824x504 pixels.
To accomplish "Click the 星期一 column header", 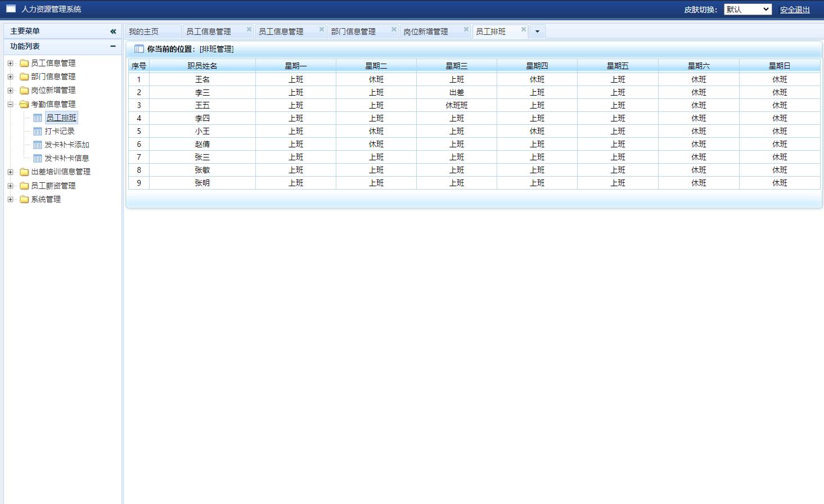I will coord(296,66).
